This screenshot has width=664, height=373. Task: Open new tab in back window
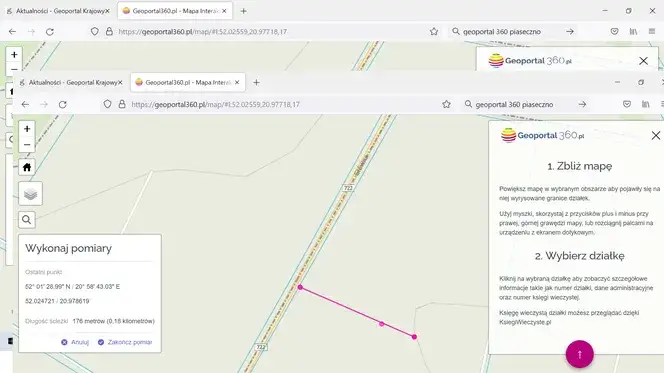coord(243,11)
